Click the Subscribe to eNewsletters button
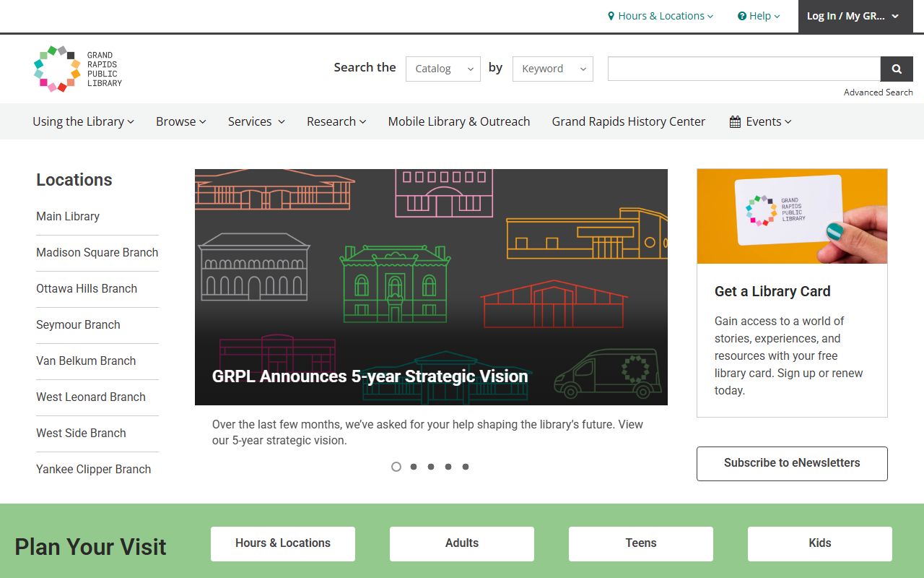Viewport: 924px width, 578px height. (792, 463)
